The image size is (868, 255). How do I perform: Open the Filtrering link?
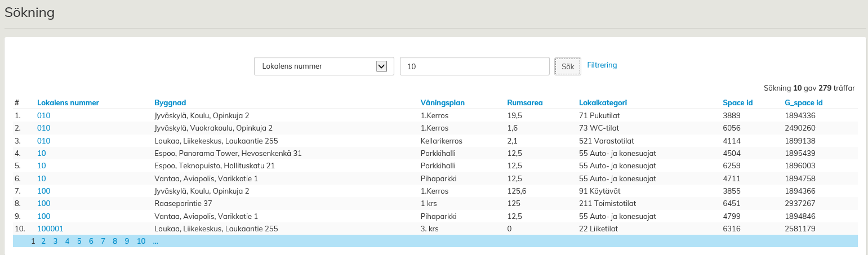coord(602,65)
